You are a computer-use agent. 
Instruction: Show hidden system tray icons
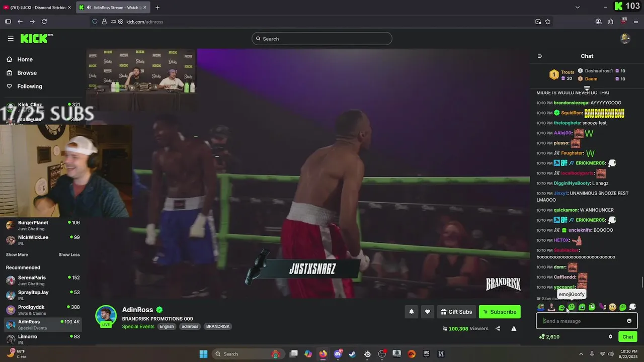[581, 354]
